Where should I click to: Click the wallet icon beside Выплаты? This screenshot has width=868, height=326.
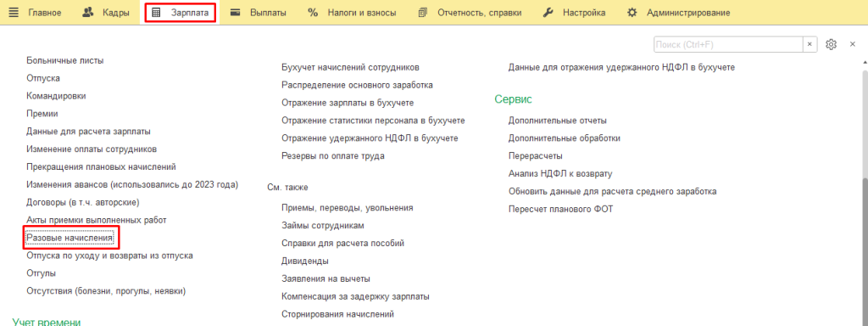(236, 12)
